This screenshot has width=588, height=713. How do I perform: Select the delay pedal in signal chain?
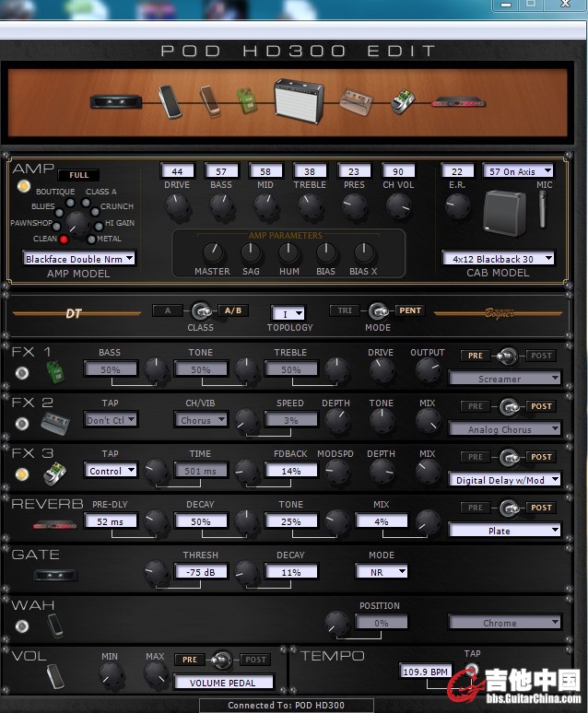click(x=403, y=102)
